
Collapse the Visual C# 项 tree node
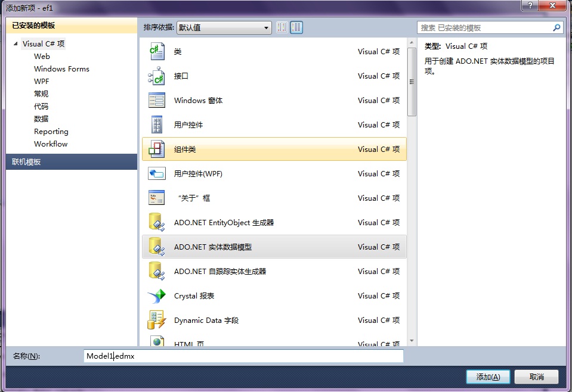[x=16, y=44]
